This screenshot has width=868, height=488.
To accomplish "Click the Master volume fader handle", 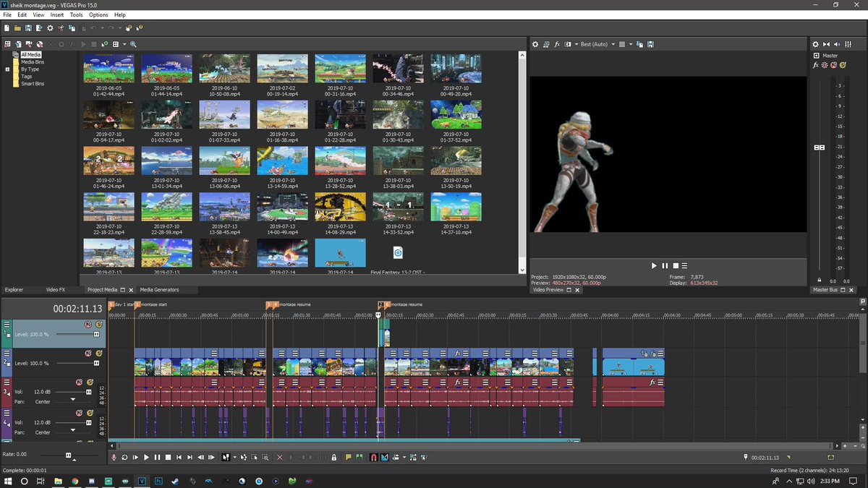I will point(819,147).
